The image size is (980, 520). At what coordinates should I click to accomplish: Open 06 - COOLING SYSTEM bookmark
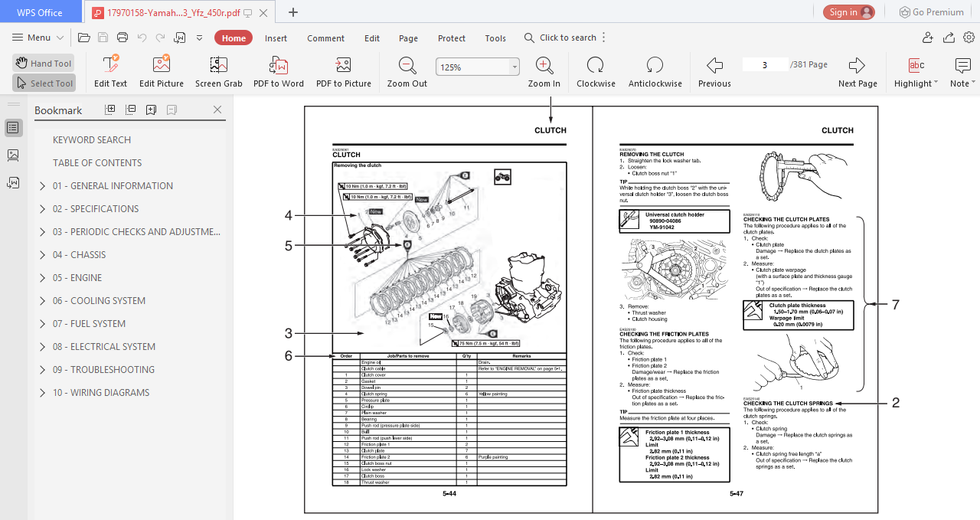pyautogui.click(x=99, y=301)
